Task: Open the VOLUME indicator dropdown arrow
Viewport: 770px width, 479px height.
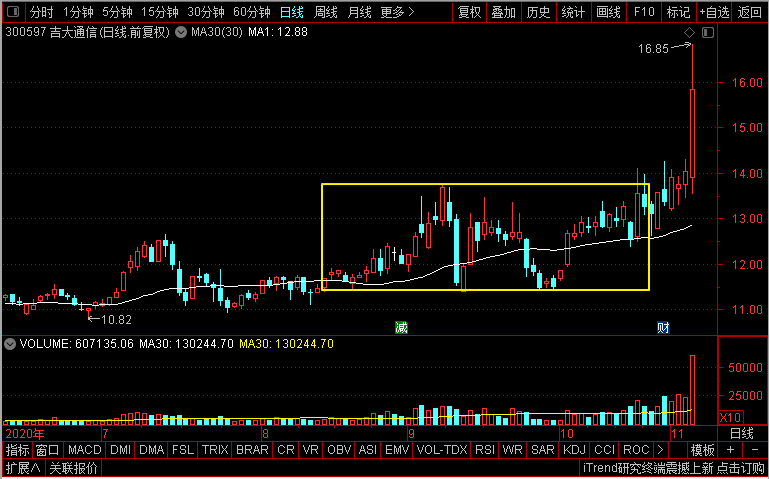Action: 9,344
